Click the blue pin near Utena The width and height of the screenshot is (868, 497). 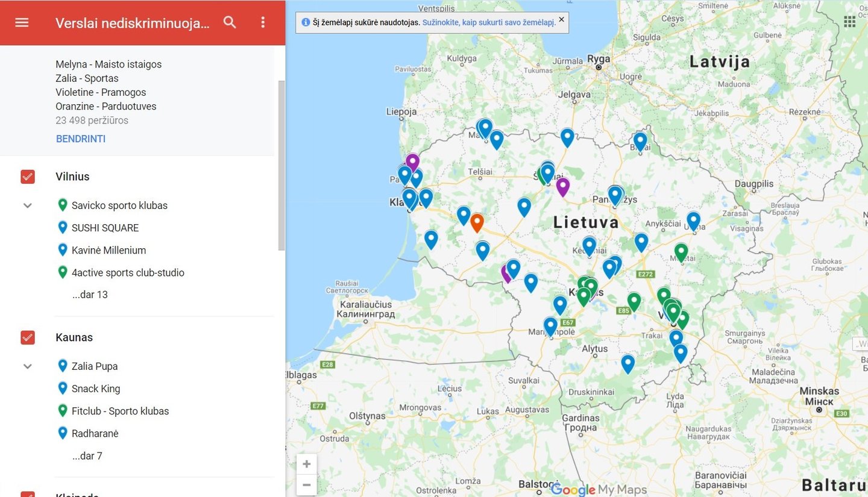click(x=693, y=220)
